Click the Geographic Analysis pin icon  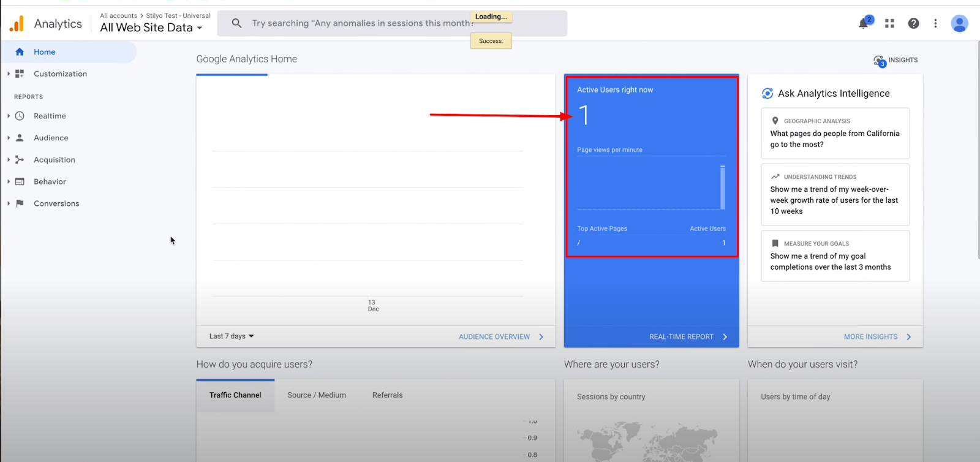click(x=775, y=121)
